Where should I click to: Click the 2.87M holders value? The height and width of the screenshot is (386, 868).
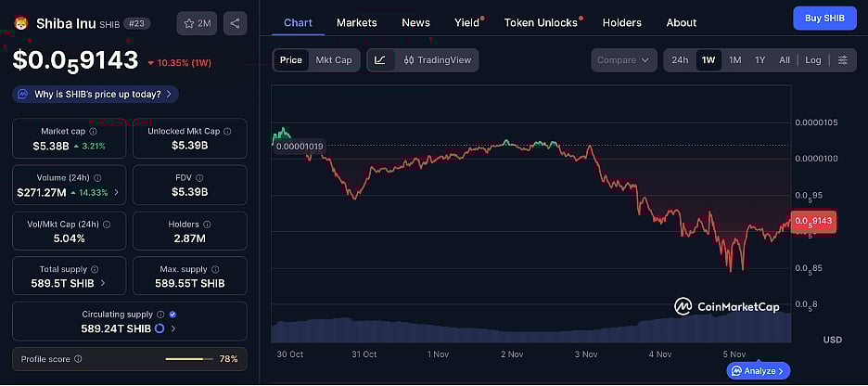click(x=190, y=238)
